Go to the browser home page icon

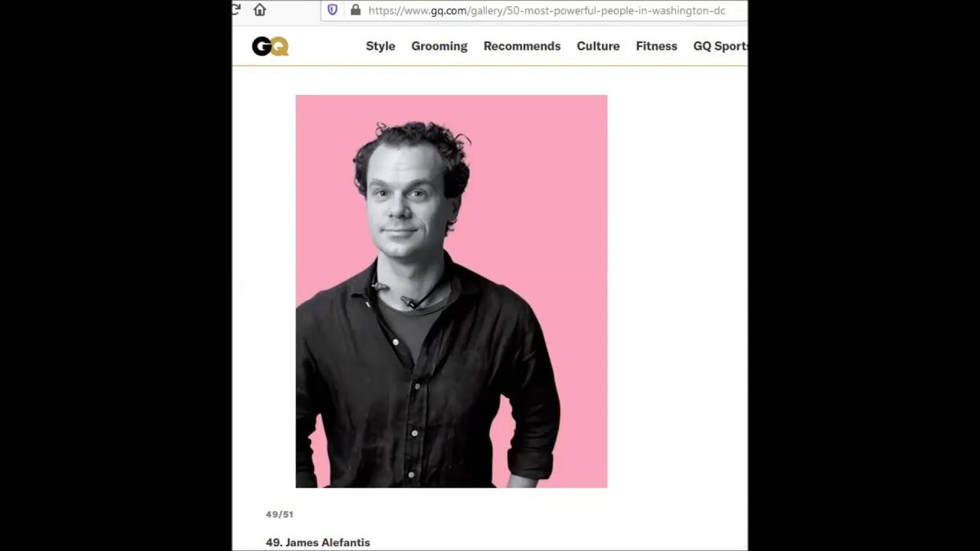(260, 10)
